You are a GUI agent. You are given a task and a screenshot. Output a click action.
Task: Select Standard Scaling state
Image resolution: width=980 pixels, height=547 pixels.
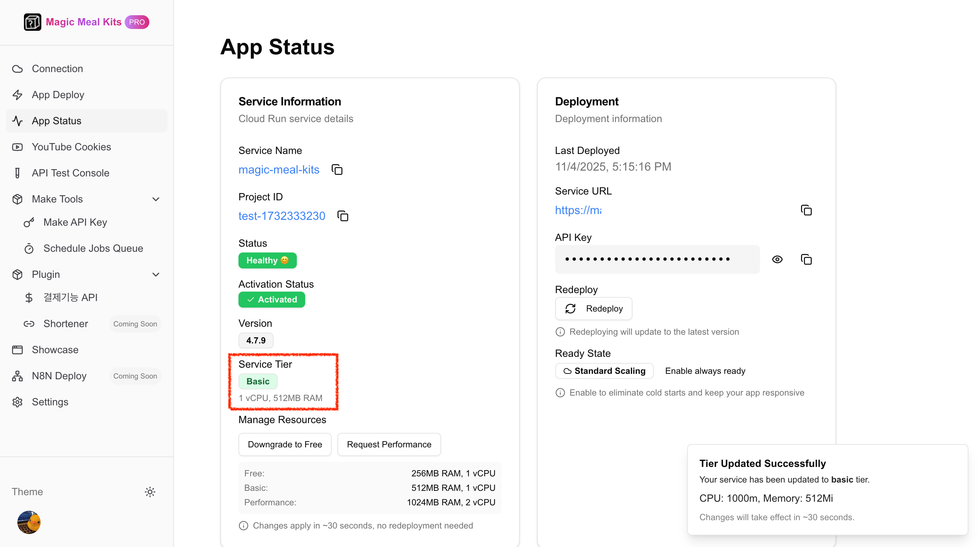coord(605,371)
